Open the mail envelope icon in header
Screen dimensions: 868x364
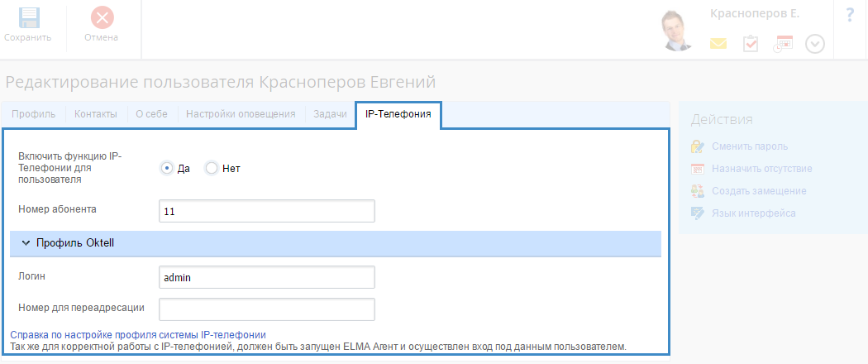click(718, 44)
